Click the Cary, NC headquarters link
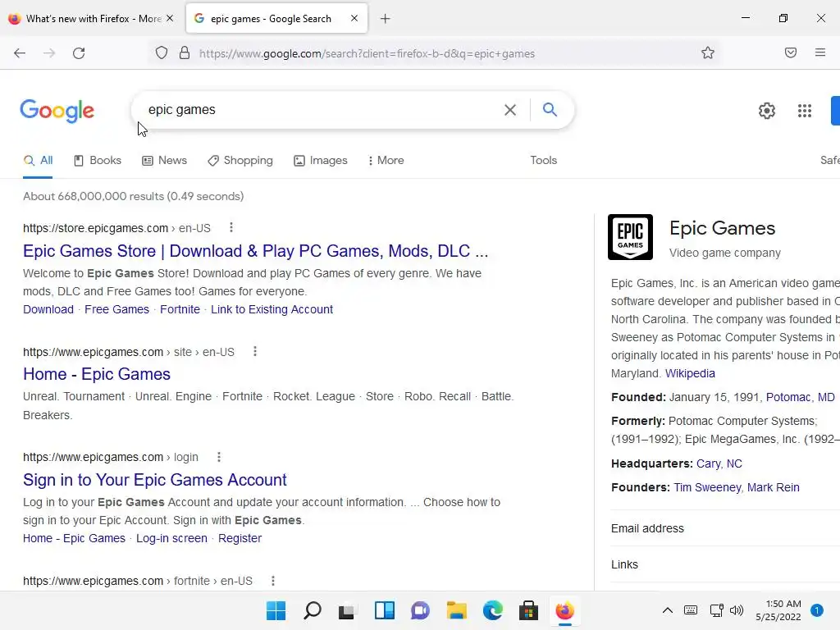The width and height of the screenshot is (840, 630). pyautogui.click(x=719, y=464)
